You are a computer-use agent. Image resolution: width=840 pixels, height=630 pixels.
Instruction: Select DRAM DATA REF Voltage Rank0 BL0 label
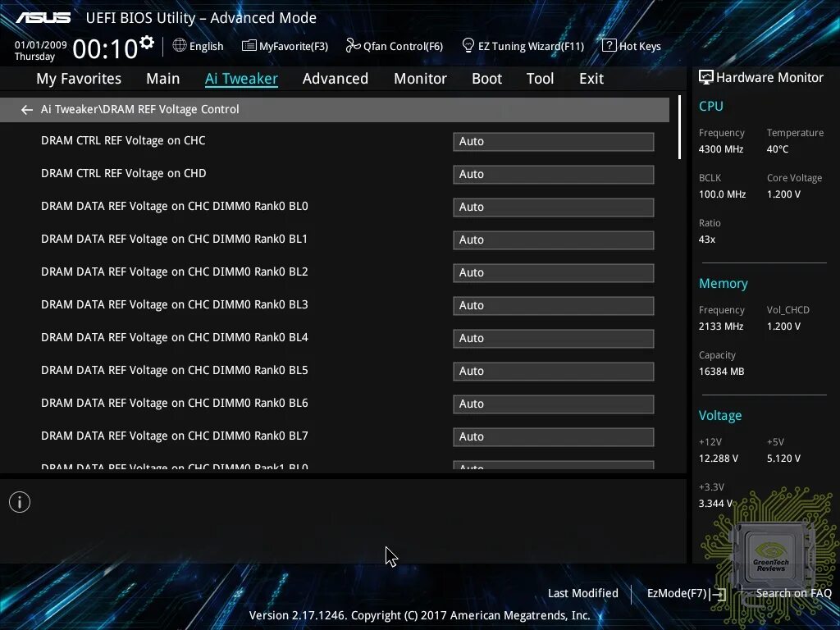pos(175,206)
